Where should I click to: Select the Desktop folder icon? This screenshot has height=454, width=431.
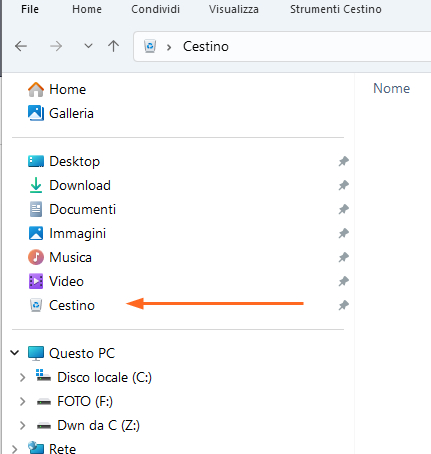click(36, 161)
